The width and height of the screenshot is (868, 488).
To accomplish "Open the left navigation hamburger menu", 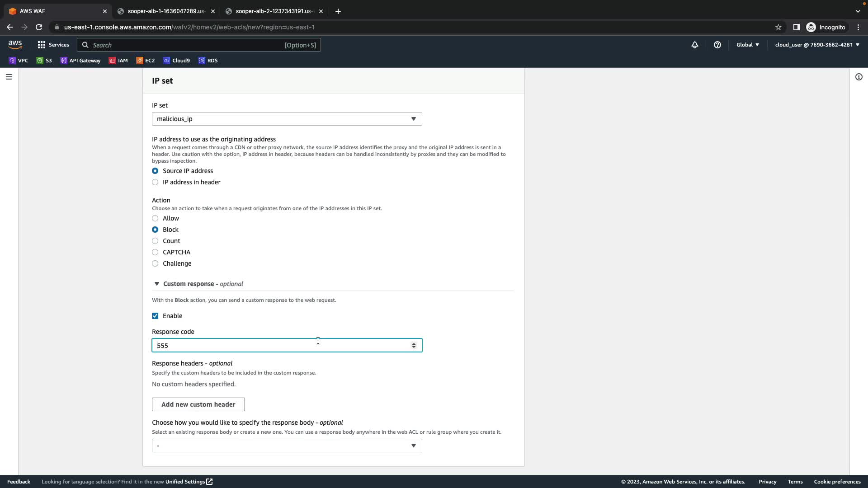I will pos(9,77).
